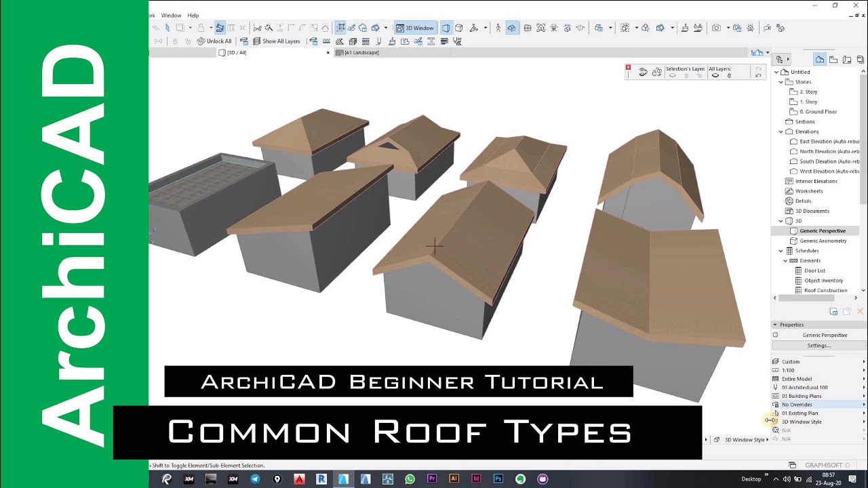Click the active orbit icon
868x488 pixels.
[x=512, y=28]
